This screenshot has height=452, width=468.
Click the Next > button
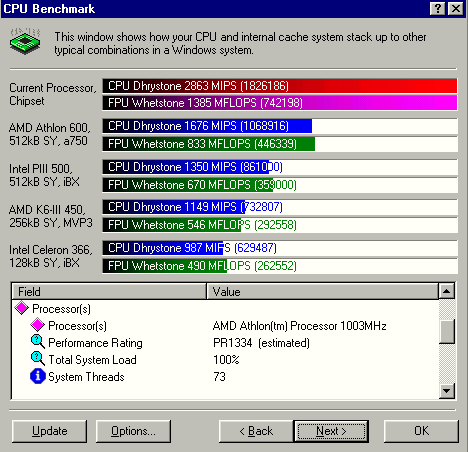[x=331, y=431]
